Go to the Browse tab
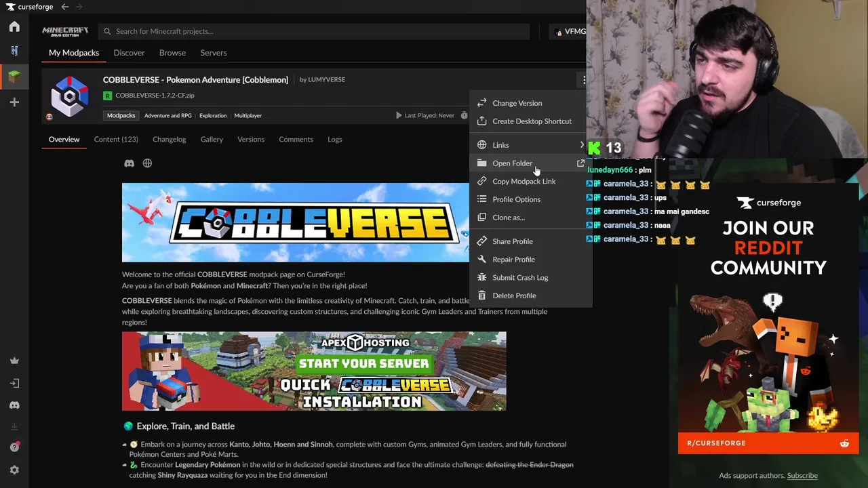The height and width of the screenshot is (488, 868). coord(172,53)
